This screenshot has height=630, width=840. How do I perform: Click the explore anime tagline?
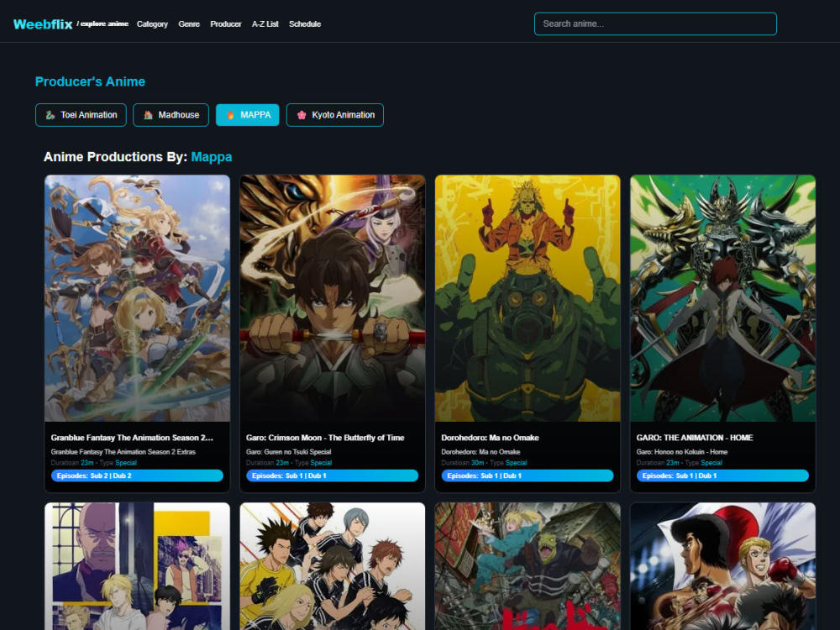(102, 24)
